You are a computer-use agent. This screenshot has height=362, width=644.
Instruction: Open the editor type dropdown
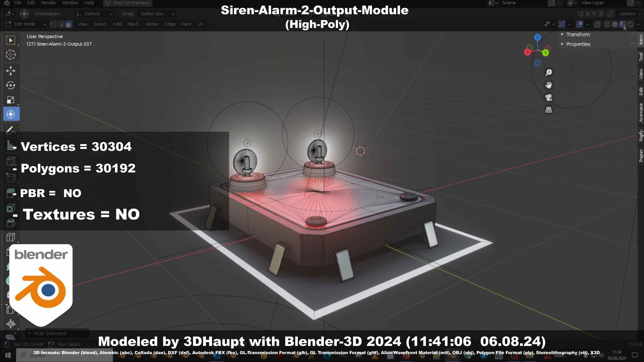pyautogui.click(x=10, y=14)
